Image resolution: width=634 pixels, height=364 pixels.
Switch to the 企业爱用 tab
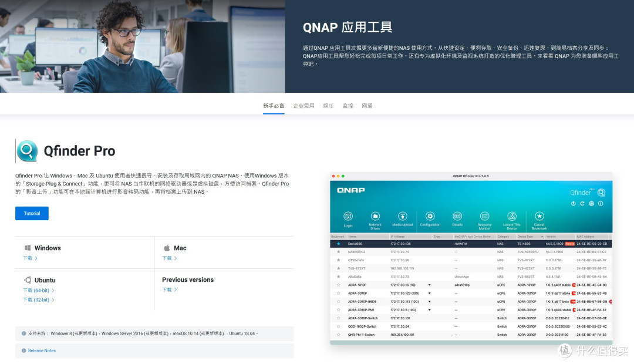[303, 106]
